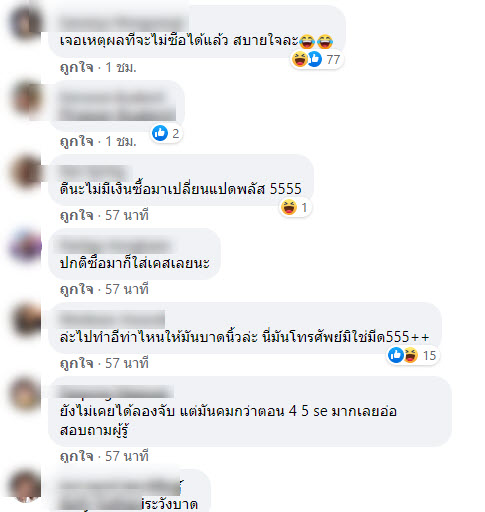
Task: Like the comment ending with สบายใจละ
Action: point(76,68)
